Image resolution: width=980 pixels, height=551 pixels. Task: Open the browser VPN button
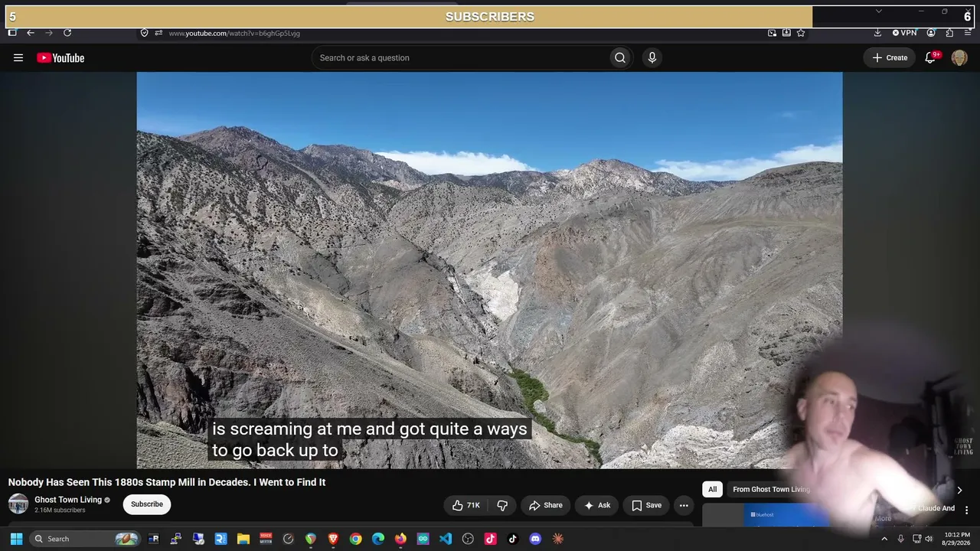(904, 33)
